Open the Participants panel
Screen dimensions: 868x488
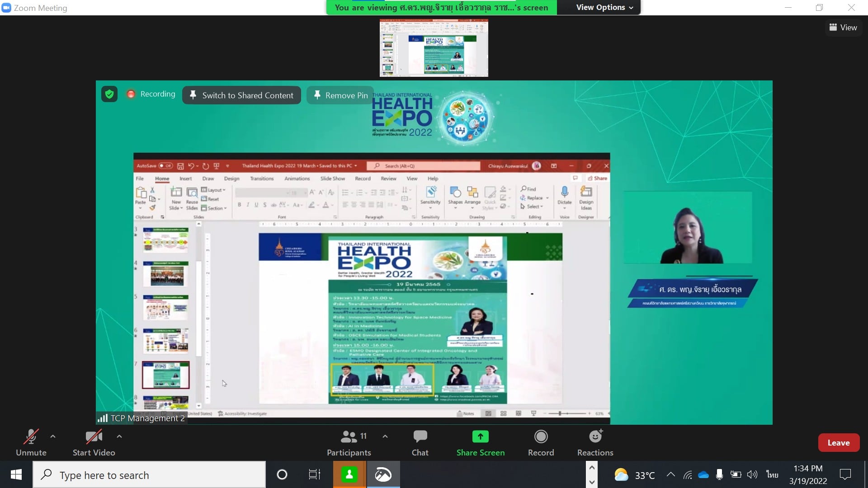click(x=349, y=442)
